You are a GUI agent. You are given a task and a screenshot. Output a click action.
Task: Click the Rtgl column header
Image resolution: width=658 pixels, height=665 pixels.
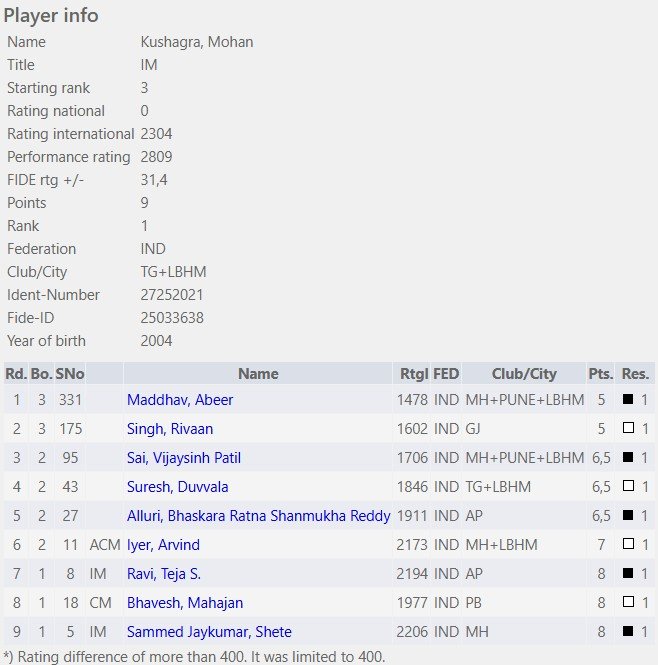[x=412, y=374]
